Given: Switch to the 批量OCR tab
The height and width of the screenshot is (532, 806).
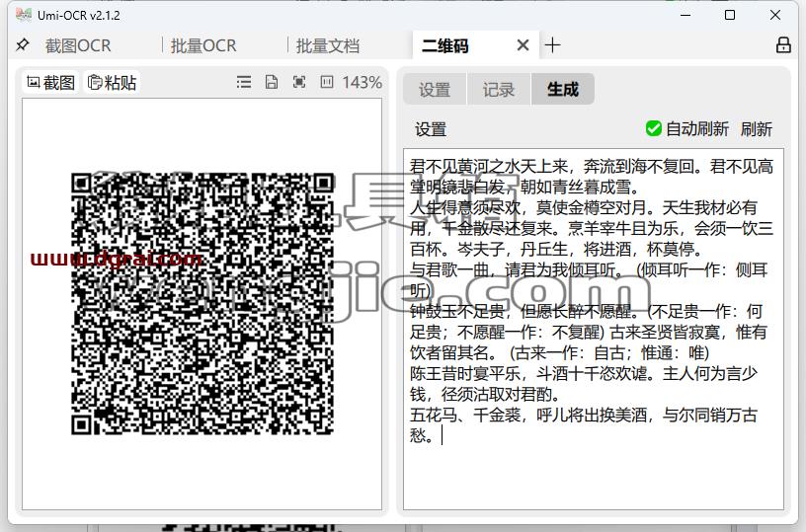Looking at the screenshot, I should point(203,45).
